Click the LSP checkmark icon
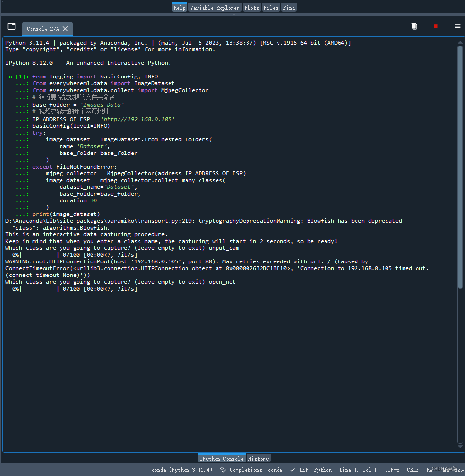Screen dimensions: 465x476 click(293, 470)
